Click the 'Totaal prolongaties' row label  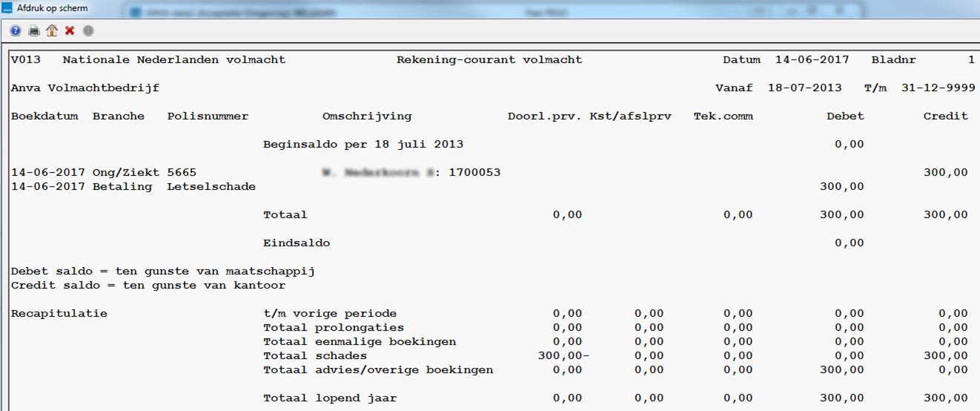click(334, 327)
